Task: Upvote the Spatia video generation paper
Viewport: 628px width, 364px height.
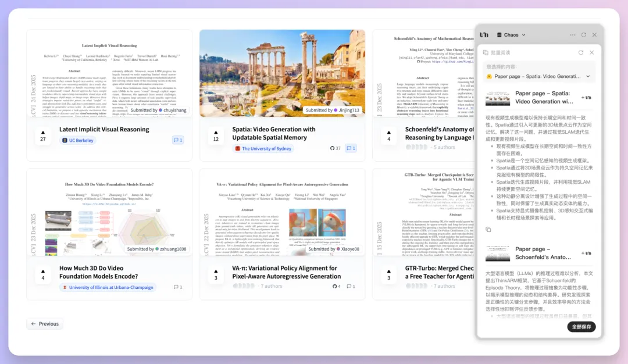Action: tap(216, 135)
